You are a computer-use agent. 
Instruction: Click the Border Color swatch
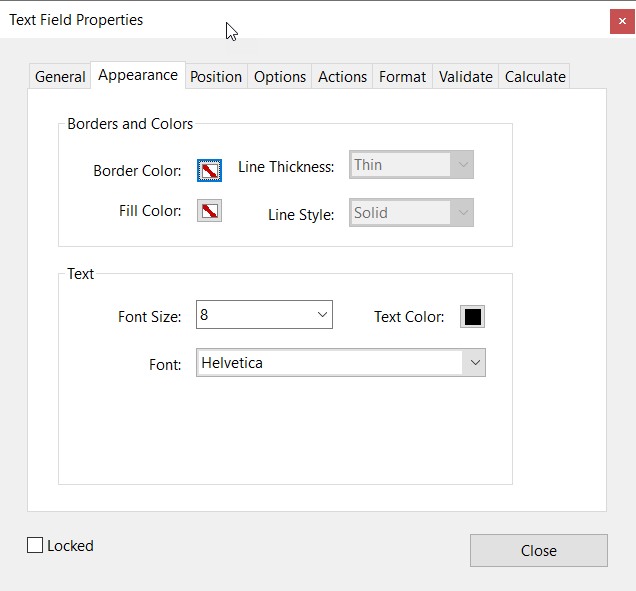(x=209, y=170)
